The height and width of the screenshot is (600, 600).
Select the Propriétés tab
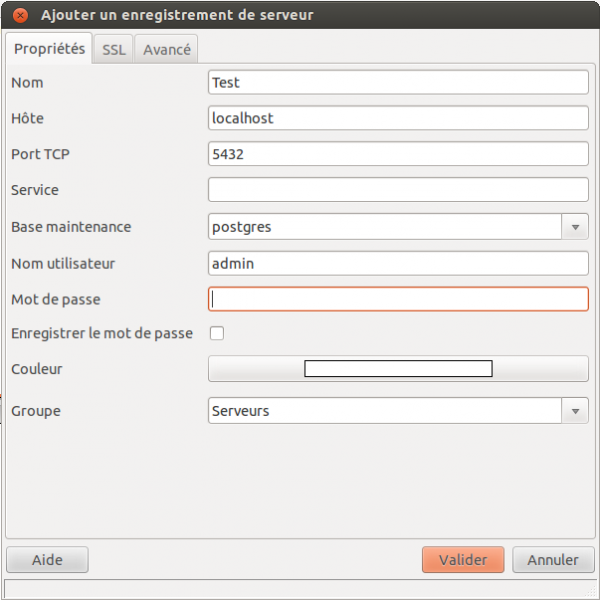[x=49, y=48]
